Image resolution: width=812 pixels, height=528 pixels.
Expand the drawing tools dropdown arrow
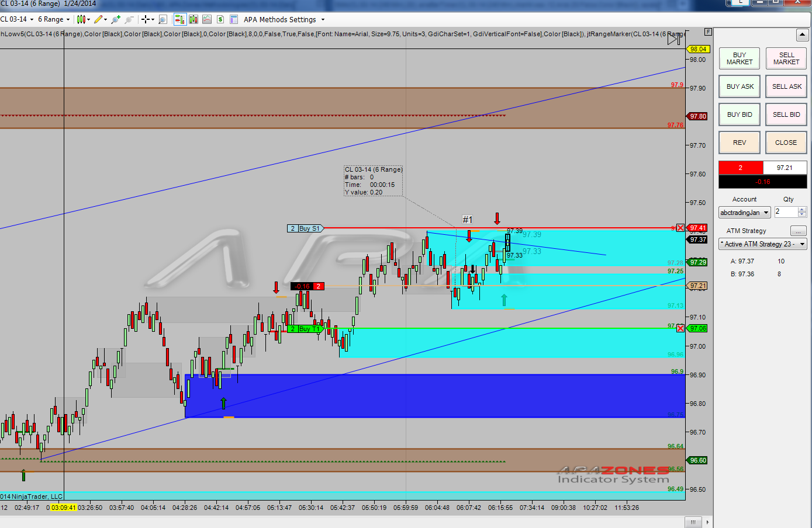[105, 19]
